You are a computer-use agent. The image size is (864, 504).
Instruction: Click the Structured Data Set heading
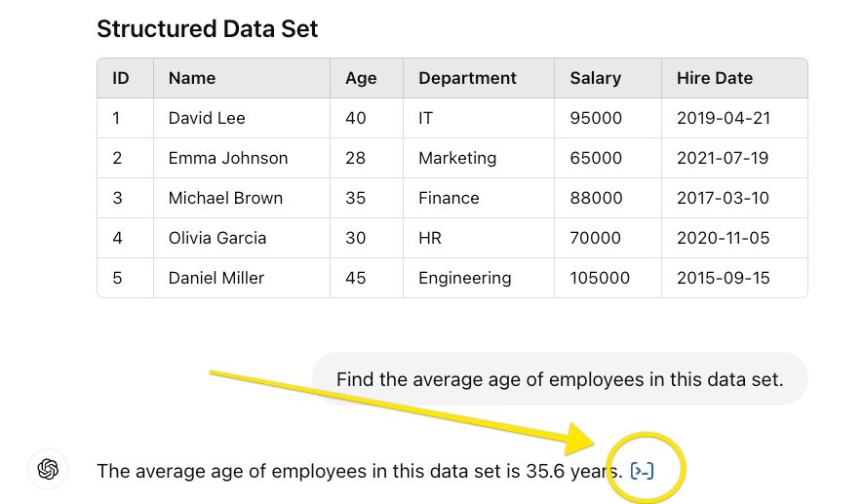[207, 28]
